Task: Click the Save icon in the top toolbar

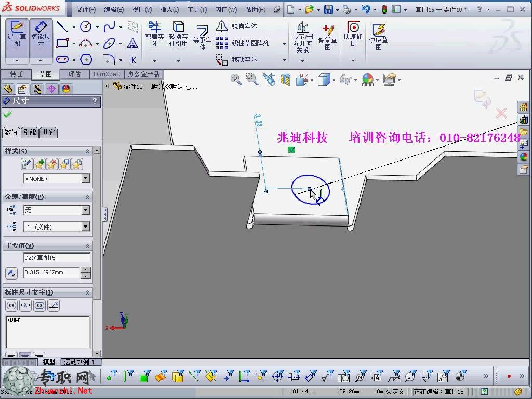Action: [x=328, y=9]
